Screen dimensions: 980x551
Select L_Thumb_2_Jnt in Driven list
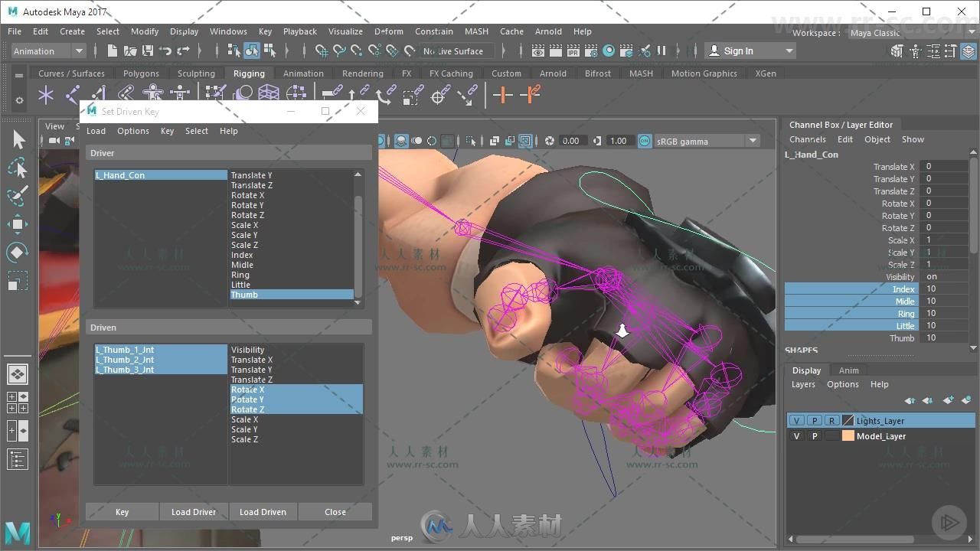tap(161, 360)
